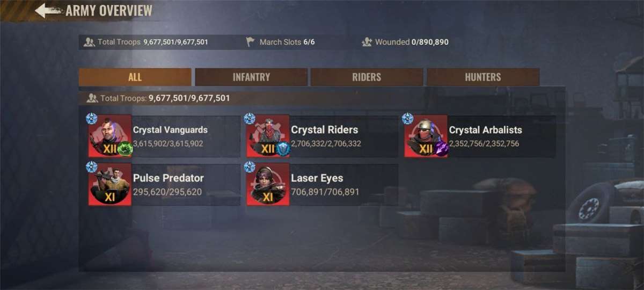Open the Crystal Riders troop portrait

(268, 136)
